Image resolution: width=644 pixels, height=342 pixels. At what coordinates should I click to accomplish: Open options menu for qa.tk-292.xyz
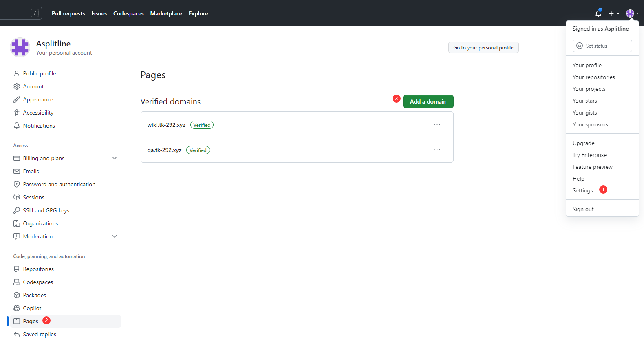(437, 150)
